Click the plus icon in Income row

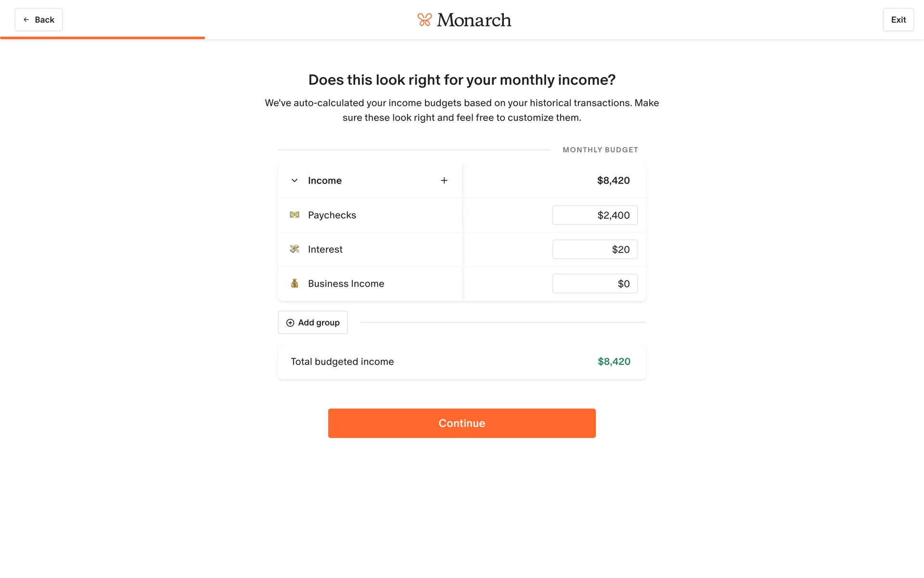pyautogui.click(x=444, y=181)
